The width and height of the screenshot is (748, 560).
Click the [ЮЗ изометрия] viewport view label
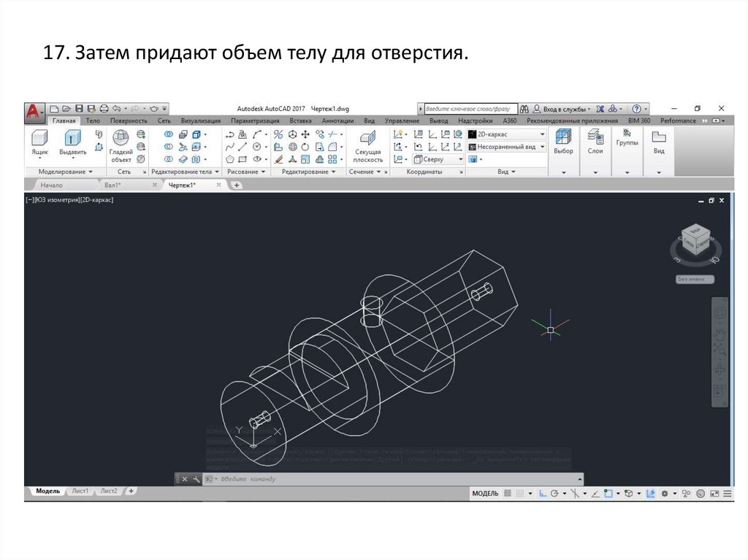(58, 200)
